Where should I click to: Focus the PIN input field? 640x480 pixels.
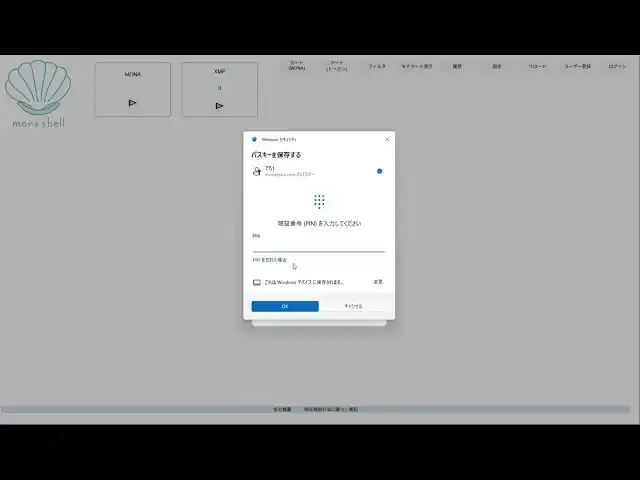pos(318,246)
